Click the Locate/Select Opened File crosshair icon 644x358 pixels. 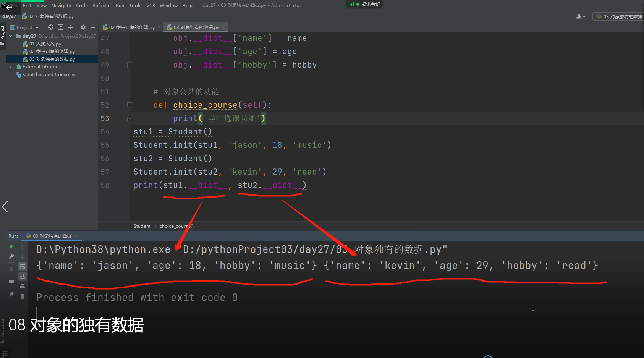point(51,27)
